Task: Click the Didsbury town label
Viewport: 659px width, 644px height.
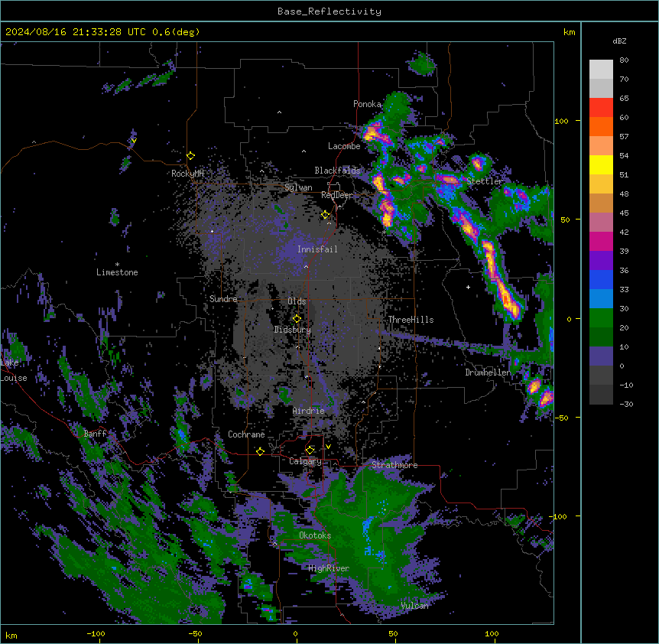Action: coord(293,330)
